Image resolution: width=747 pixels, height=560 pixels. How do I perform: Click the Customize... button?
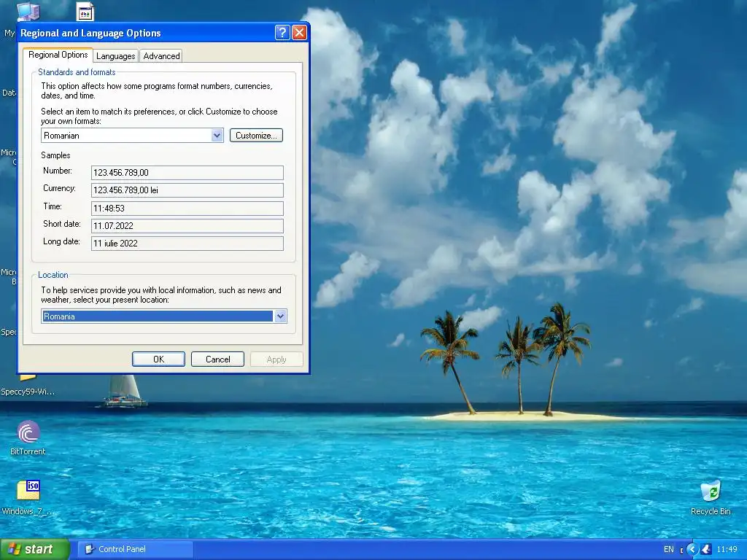(256, 135)
